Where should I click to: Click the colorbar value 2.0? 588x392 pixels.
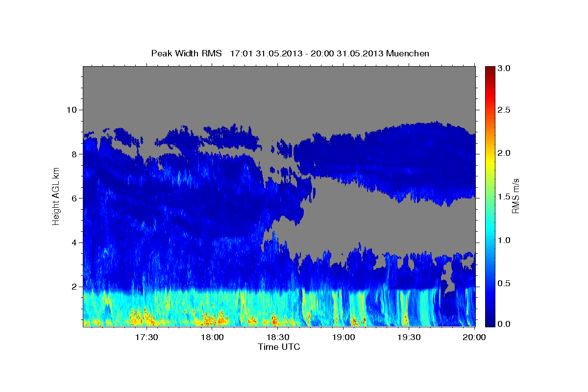coord(505,153)
